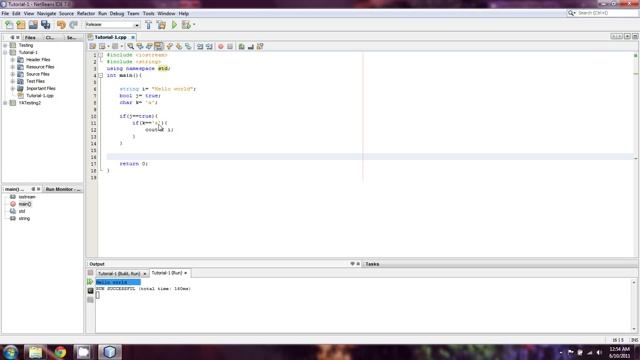Click the first editor toolbar source icon
This screenshot has height=360, width=640.
(x=93, y=47)
